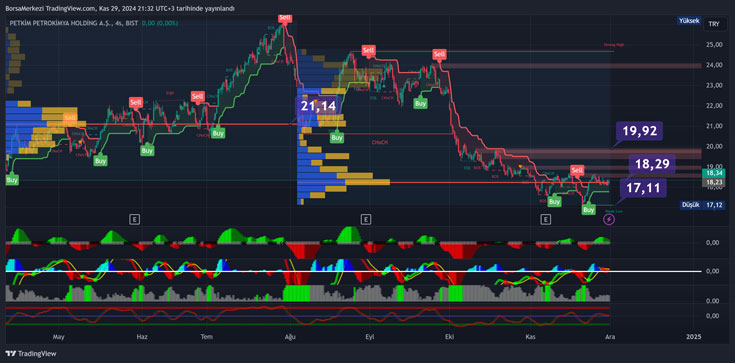Click the PETKİM PETROKİMYA HOLDİNG symbol title
The height and width of the screenshot is (363, 735).
pyautogui.click(x=65, y=23)
